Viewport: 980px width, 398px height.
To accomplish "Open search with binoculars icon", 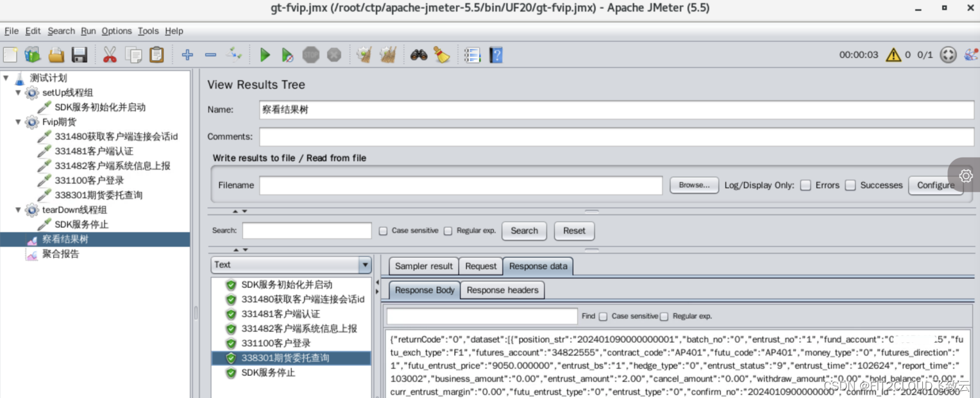I will [x=419, y=55].
